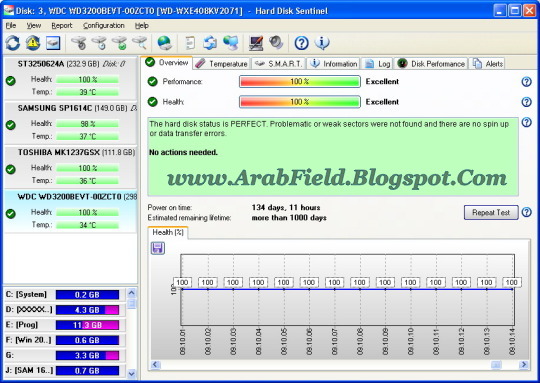Open the File menu

coord(11,25)
